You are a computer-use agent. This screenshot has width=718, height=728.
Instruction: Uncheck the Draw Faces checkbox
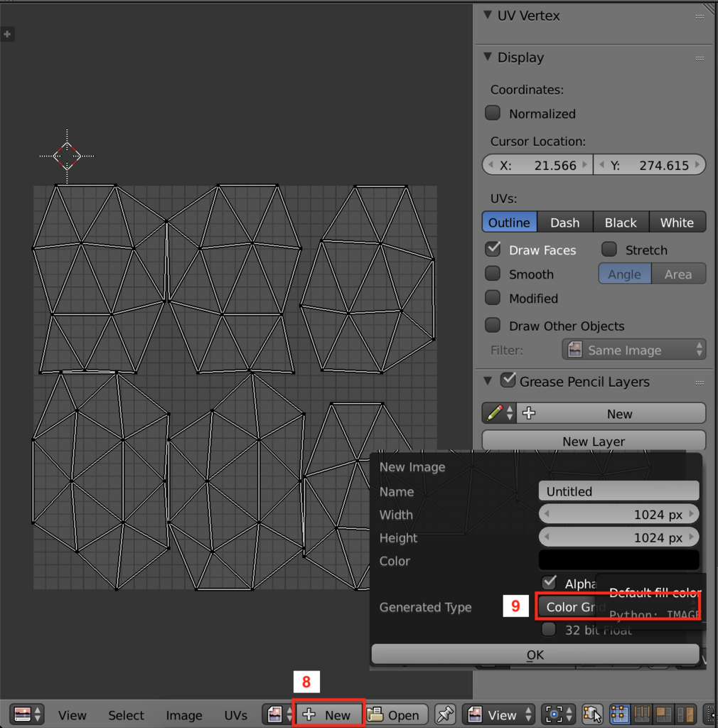[493, 250]
